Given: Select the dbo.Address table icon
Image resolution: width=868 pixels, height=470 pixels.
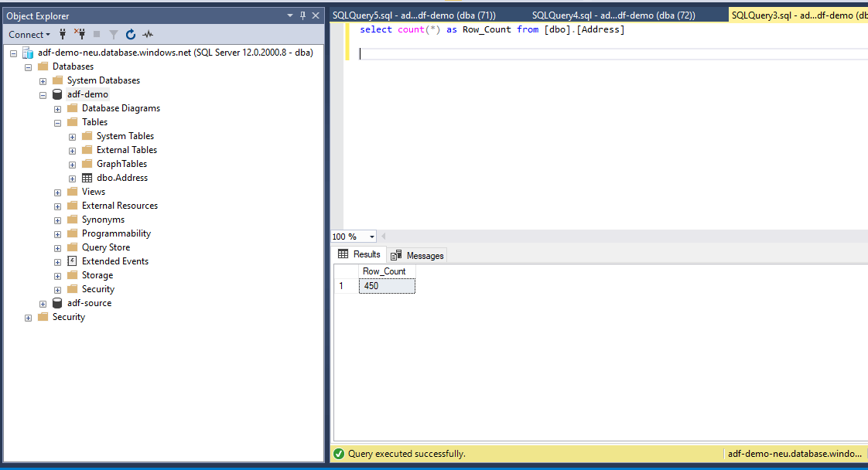Looking at the screenshot, I should click(x=87, y=178).
